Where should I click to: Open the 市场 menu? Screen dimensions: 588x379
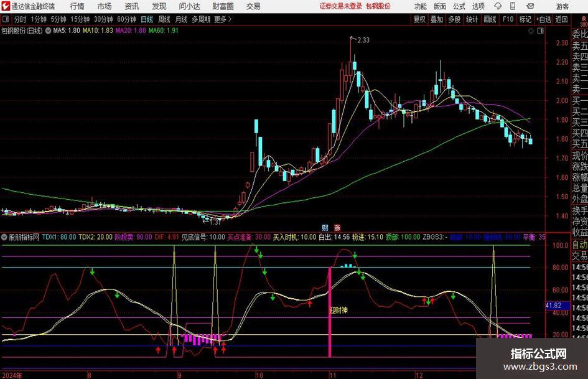(105, 6)
